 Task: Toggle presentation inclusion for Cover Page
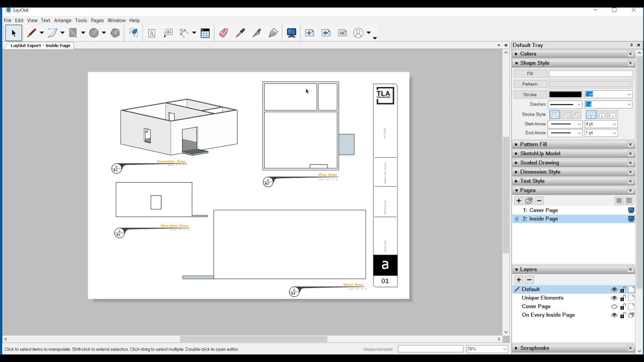click(x=631, y=211)
